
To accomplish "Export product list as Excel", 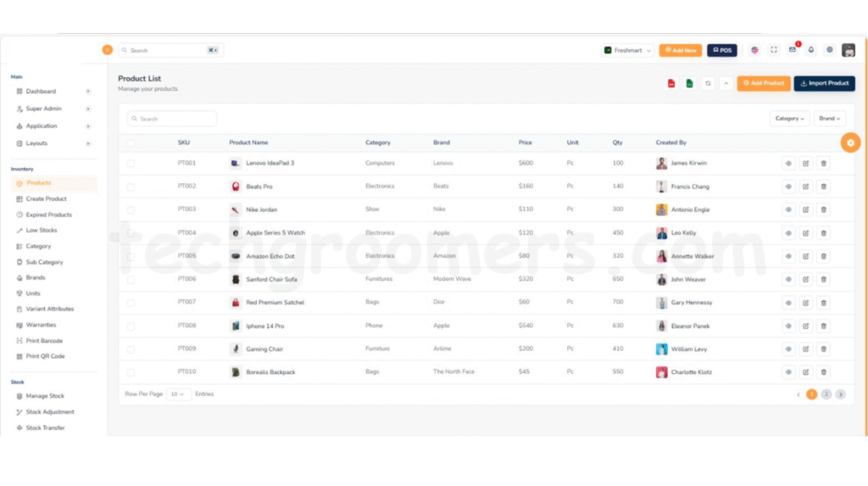I will [689, 84].
